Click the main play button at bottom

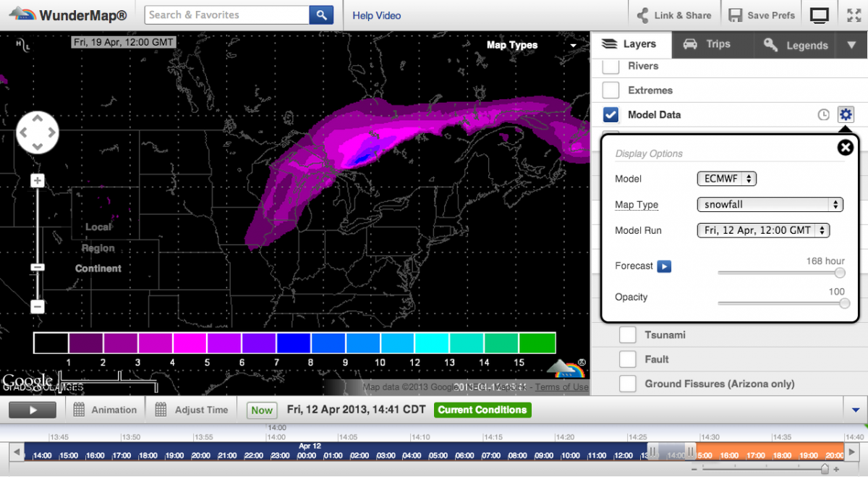pos(33,410)
